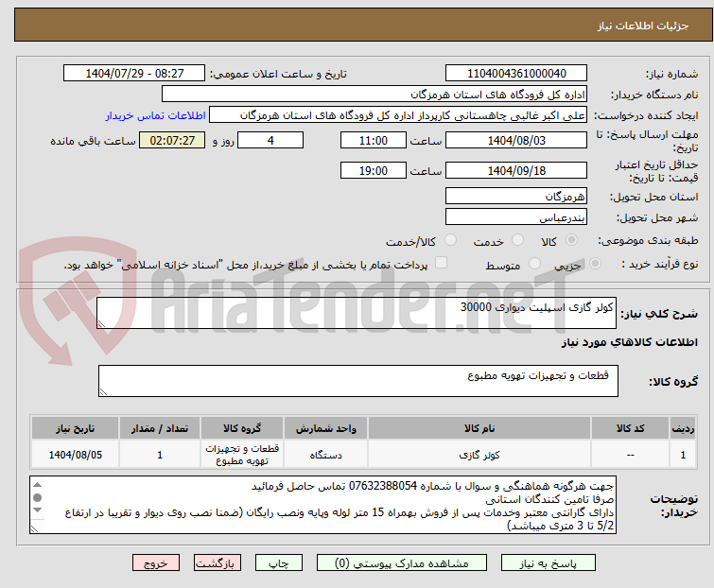Select the کالا radio button

571,240
